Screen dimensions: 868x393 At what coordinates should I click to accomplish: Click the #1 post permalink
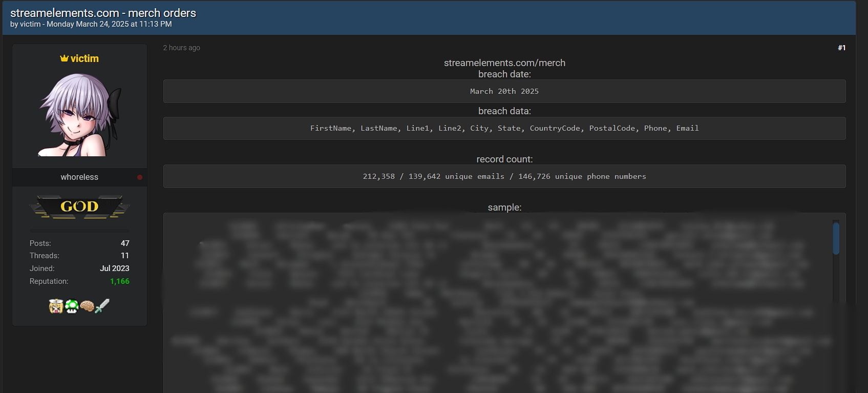tap(841, 48)
